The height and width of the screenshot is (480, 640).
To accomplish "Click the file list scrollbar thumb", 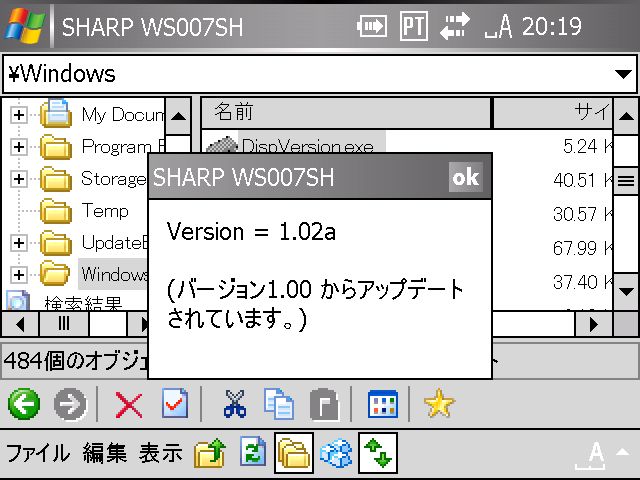I will coord(626,180).
